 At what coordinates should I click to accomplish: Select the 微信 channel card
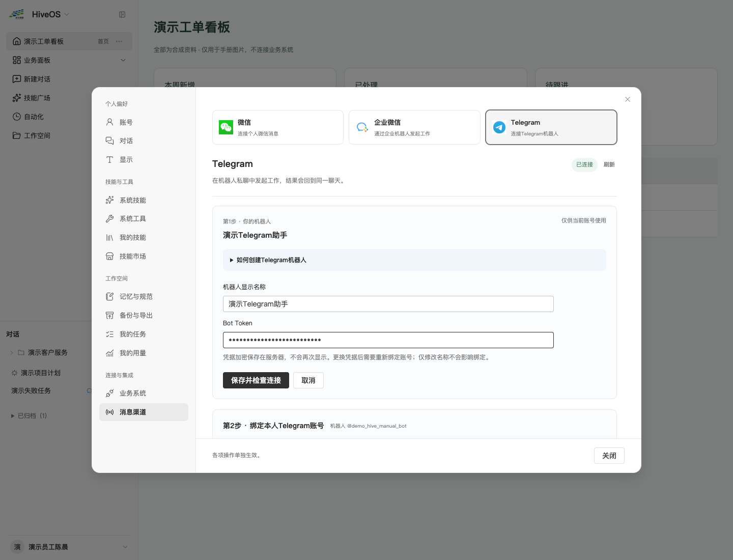click(x=278, y=127)
